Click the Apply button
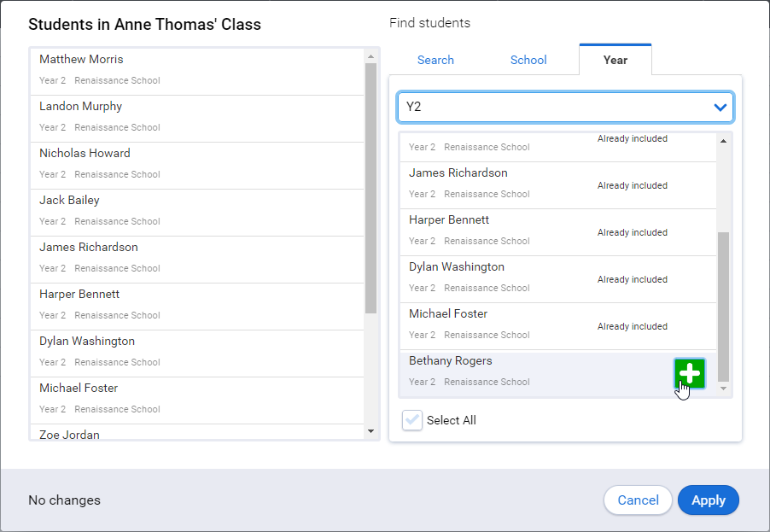The image size is (770, 532). coord(709,500)
